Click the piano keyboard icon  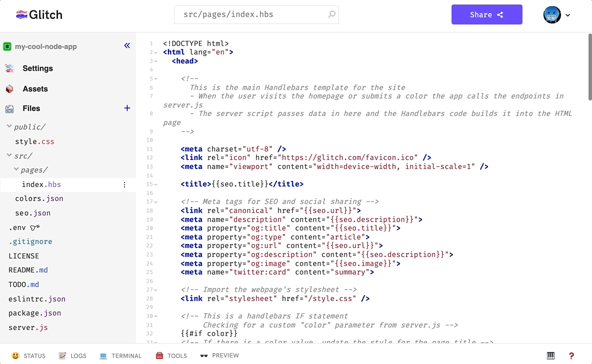click(550, 356)
